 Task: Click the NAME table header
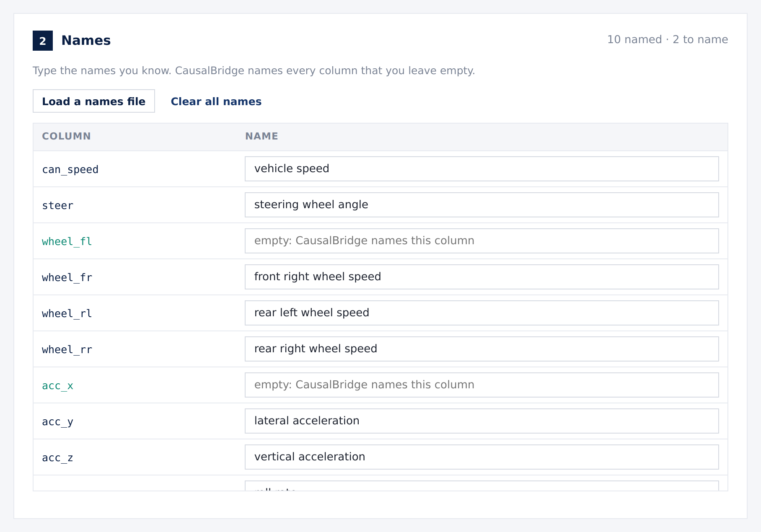tap(261, 136)
